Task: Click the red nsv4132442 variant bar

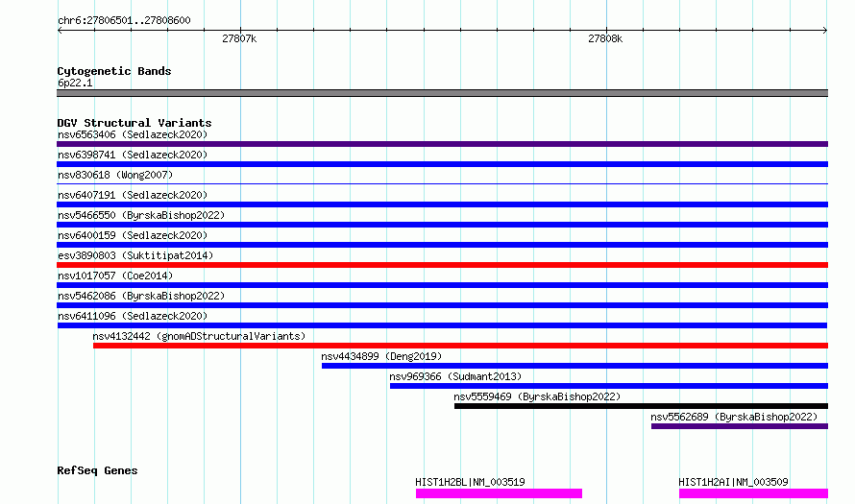Action: (x=461, y=346)
